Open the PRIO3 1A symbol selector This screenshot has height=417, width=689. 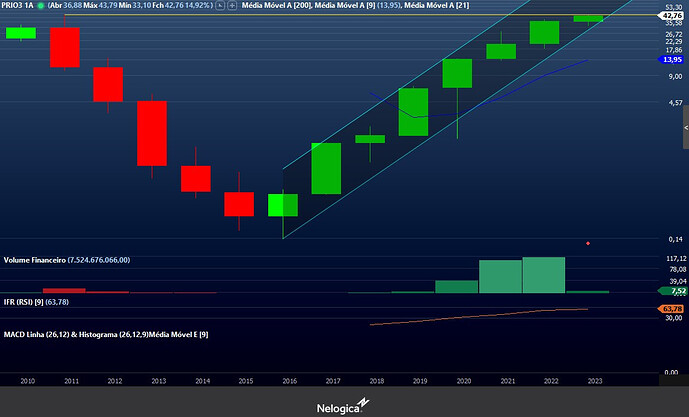point(17,6)
